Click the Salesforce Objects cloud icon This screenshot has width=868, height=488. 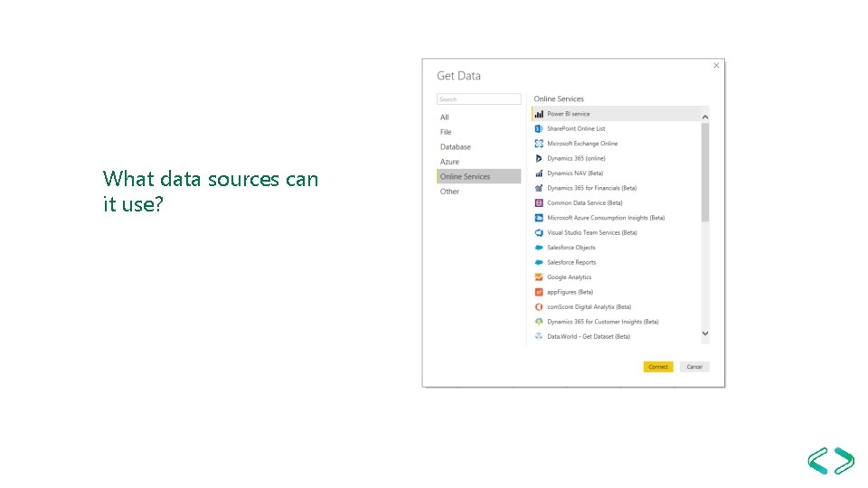pyautogui.click(x=539, y=248)
